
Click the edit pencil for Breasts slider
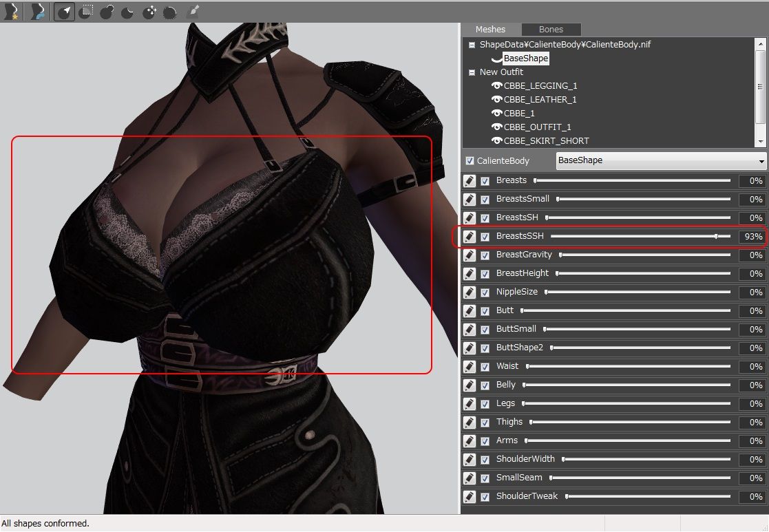(470, 181)
